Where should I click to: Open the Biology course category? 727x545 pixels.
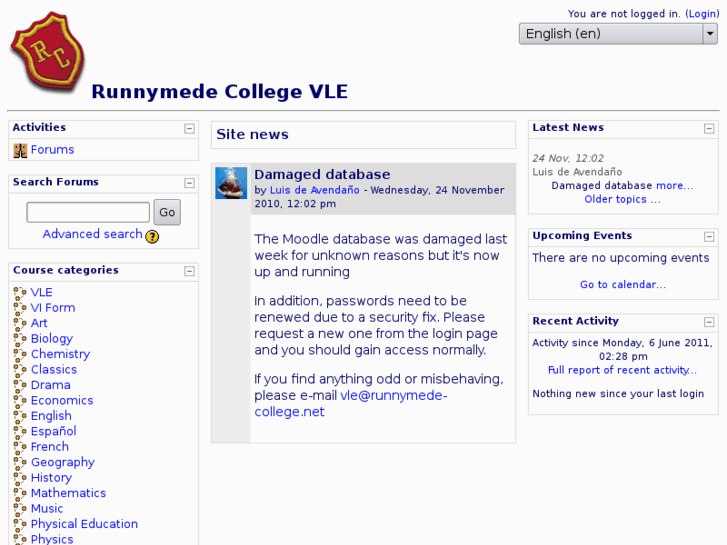[x=52, y=339]
